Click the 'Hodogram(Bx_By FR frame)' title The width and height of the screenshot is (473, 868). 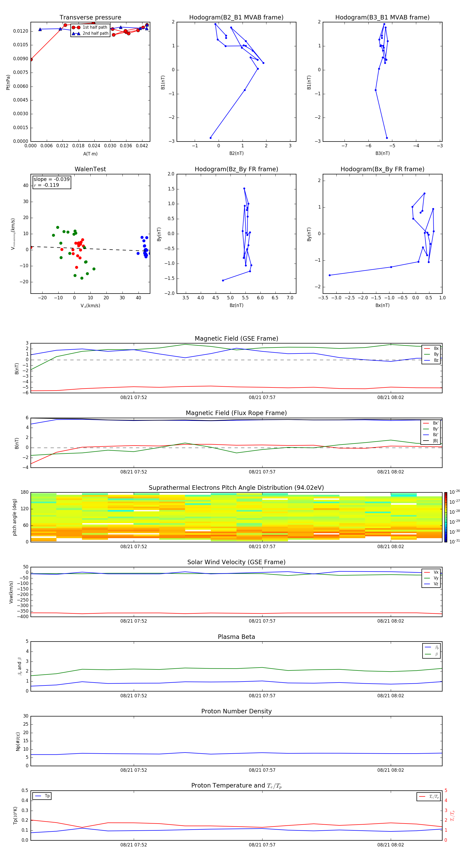[382, 169]
